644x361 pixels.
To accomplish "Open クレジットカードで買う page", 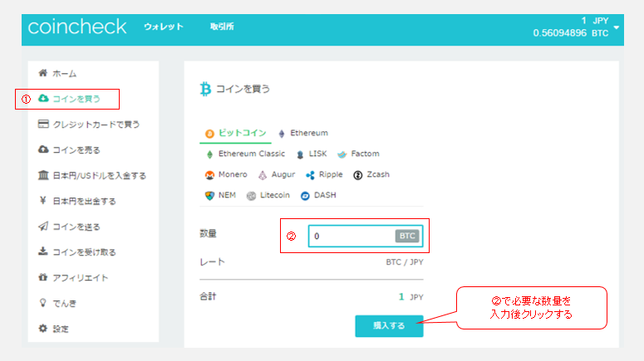I will pyautogui.click(x=96, y=124).
